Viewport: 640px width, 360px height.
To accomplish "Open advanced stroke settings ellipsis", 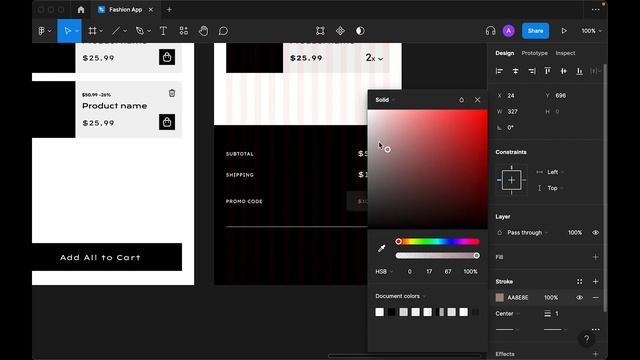I will point(596,329).
